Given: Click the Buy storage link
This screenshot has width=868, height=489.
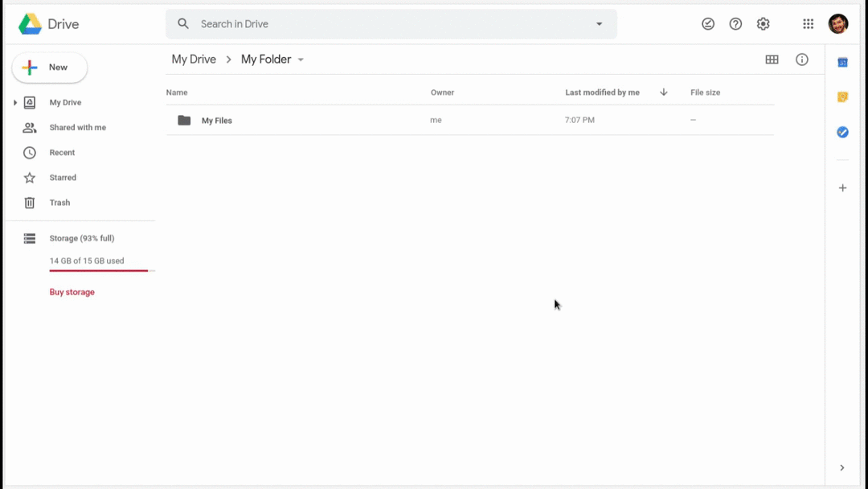Looking at the screenshot, I should click(x=72, y=292).
